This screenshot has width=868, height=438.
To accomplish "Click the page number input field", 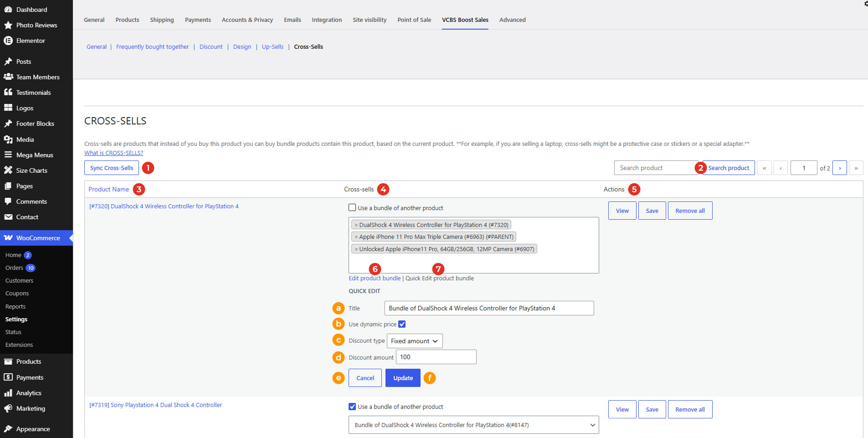I will tap(804, 168).
